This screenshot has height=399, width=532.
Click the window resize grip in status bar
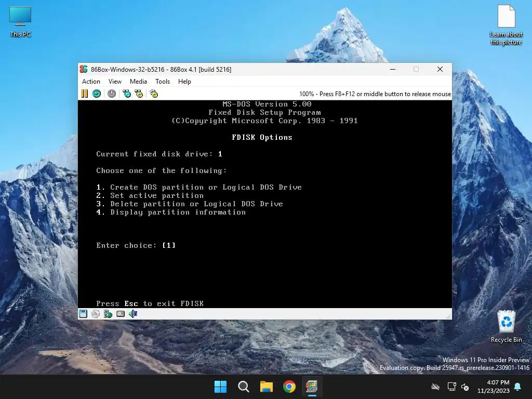tap(448, 316)
